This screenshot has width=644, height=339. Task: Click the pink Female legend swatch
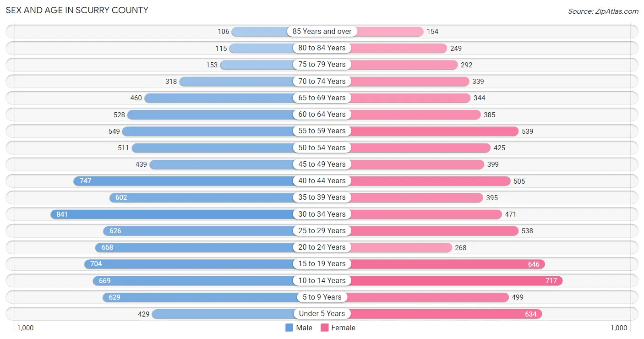[x=325, y=328]
